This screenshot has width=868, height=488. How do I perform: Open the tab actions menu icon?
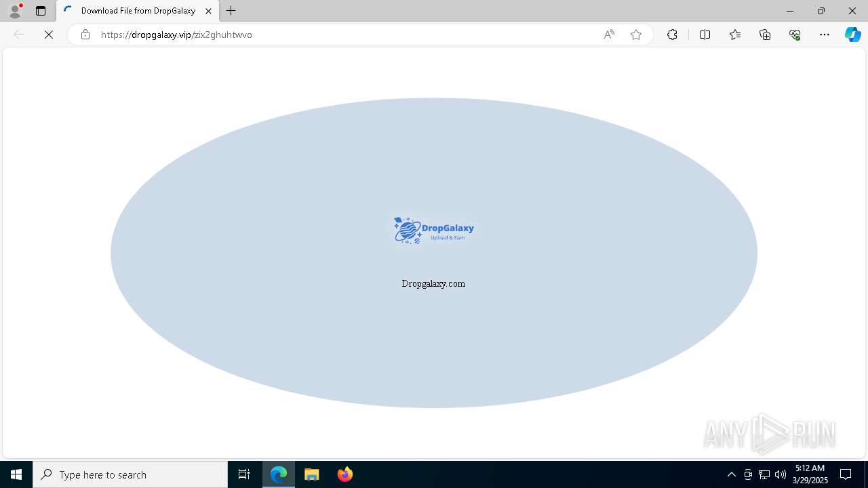(x=41, y=11)
